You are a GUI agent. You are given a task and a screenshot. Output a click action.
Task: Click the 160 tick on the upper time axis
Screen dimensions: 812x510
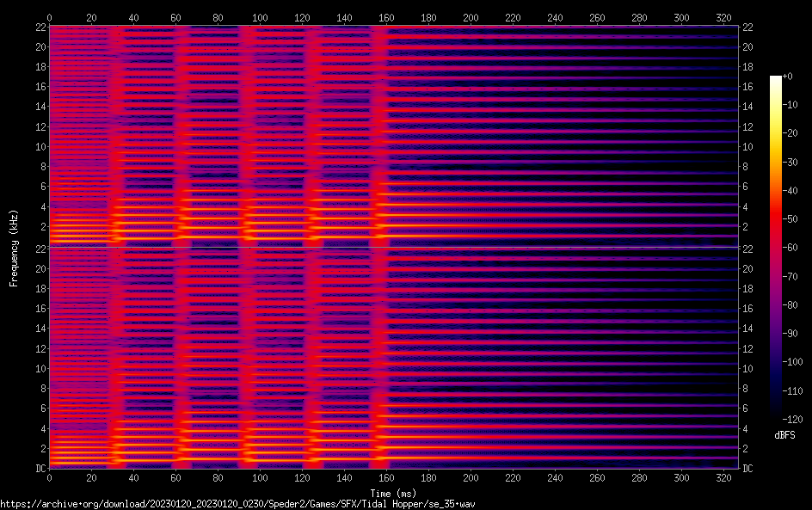pyautogui.click(x=386, y=17)
